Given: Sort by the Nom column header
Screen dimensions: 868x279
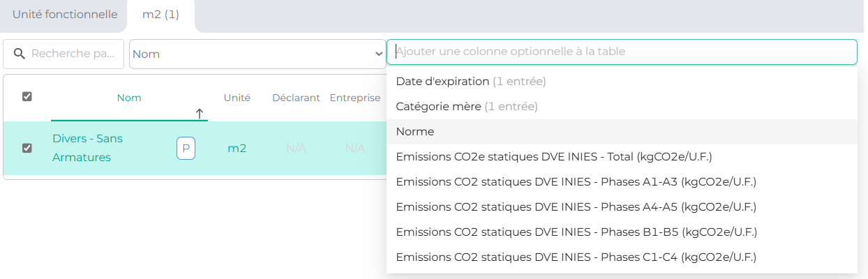Looking at the screenshot, I should tap(129, 98).
